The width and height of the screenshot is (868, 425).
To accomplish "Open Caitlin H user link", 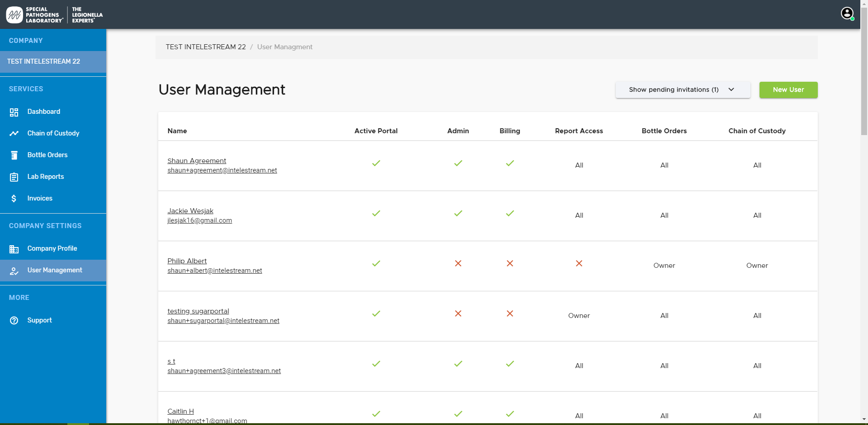I will click(181, 411).
